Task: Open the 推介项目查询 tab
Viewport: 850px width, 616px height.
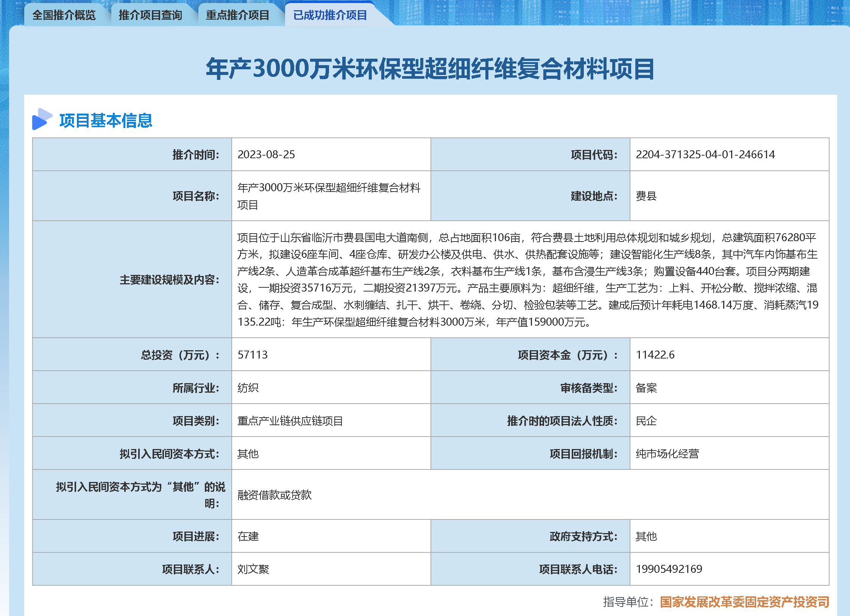Action: (x=151, y=15)
